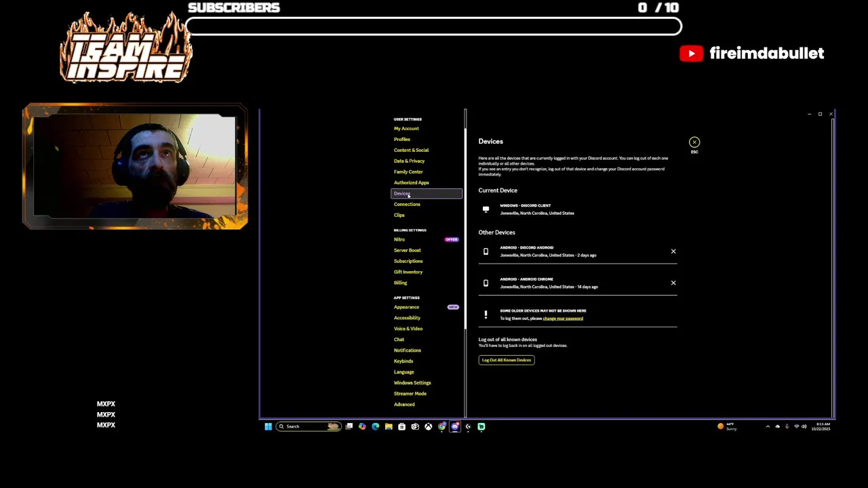Go to Server Boost settings
The height and width of the screenshot is (488, 868).
click(x=407, y=251)
